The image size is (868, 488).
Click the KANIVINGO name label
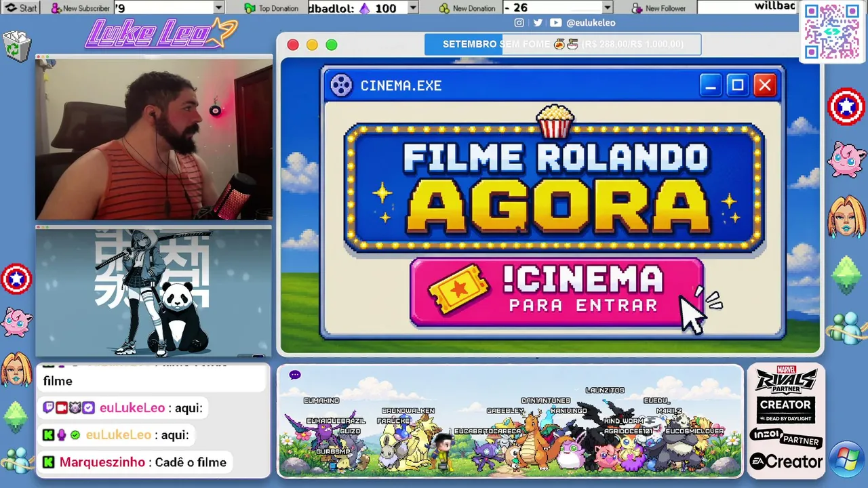(569, 411)
